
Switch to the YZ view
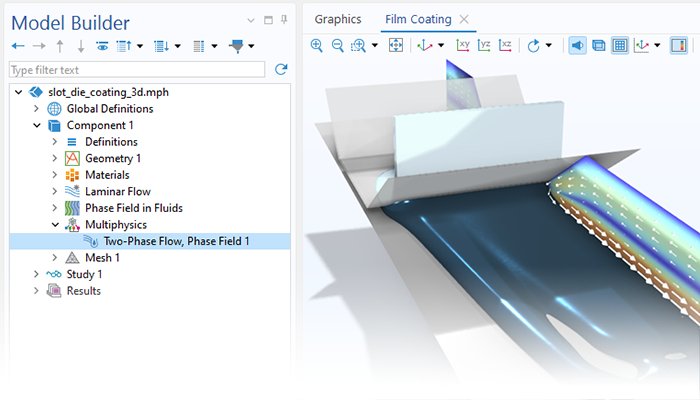point(484,45)
